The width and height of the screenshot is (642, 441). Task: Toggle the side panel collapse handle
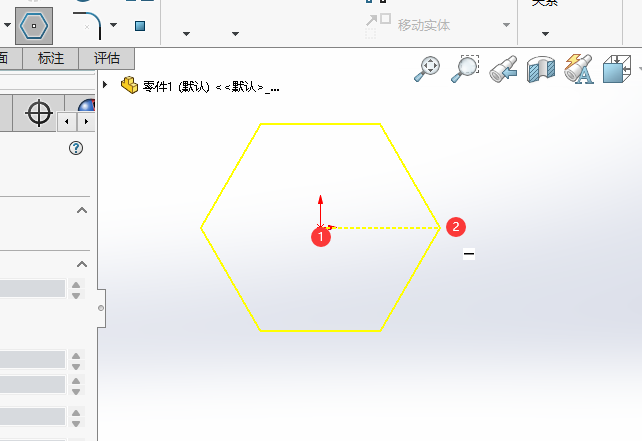click(x=101, y=308)
